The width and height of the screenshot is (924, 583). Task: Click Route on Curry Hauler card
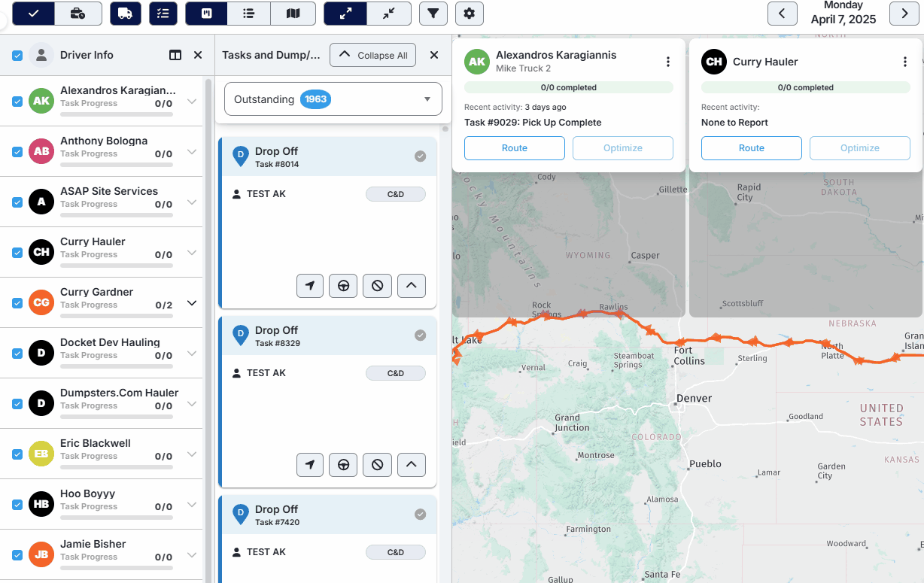click(x=752, y=148)
